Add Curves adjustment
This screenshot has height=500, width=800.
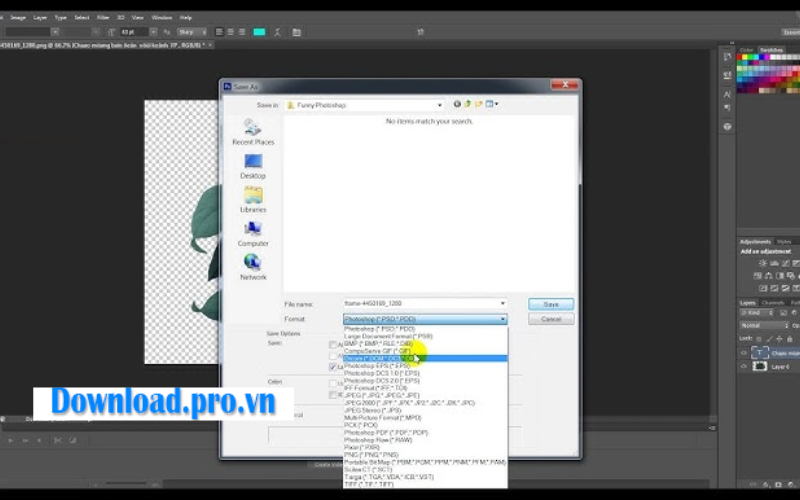point(785,263)
